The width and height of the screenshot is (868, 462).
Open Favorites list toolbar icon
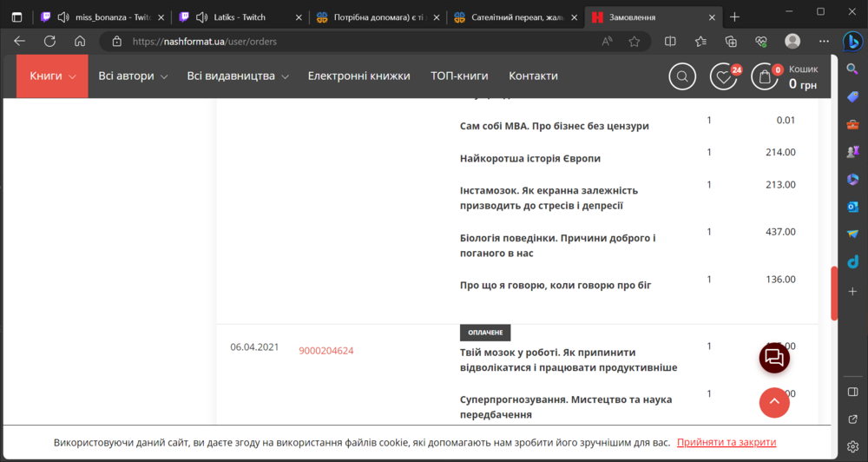700,41
